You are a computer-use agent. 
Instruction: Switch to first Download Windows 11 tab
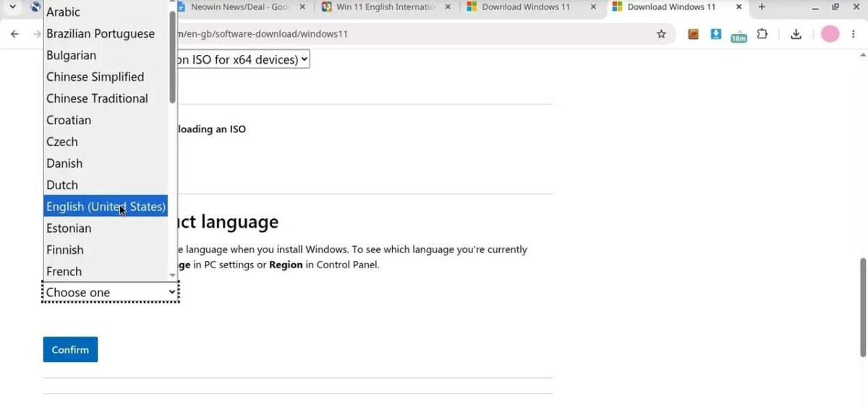point(525,7)
